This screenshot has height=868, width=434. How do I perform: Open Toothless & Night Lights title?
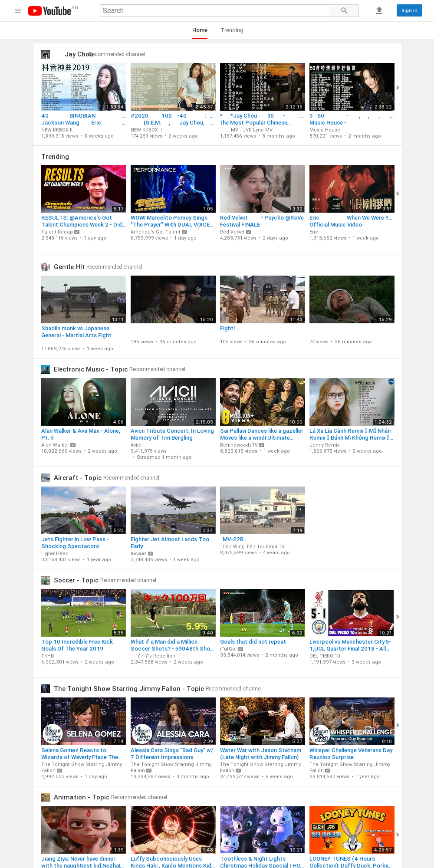coord(262,862)
